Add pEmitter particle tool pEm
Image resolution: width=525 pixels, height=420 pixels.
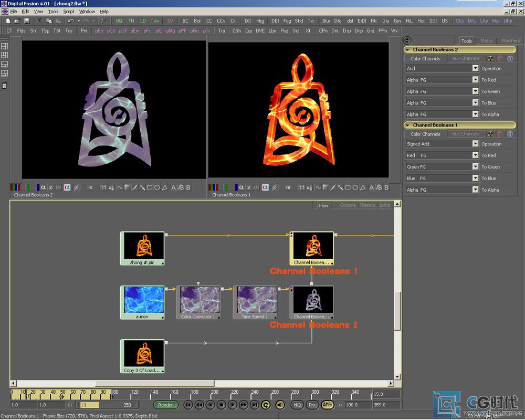135,31
